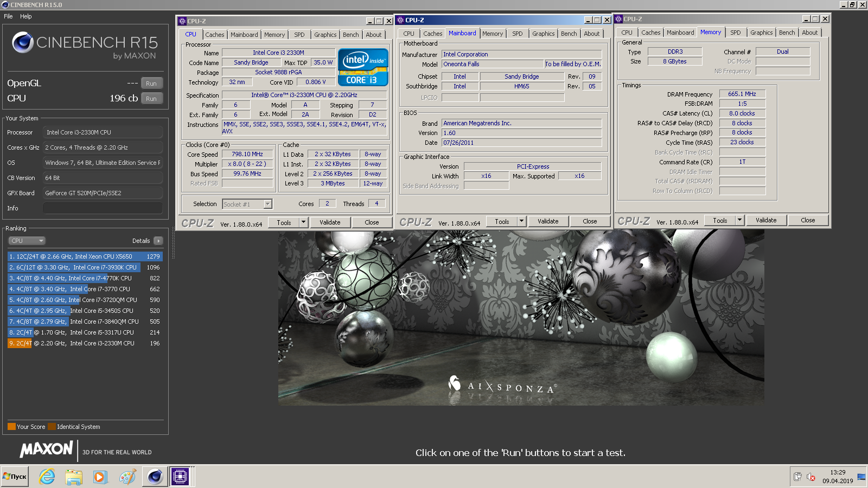Open SPD tab in Mainboard CPU-Z window
Image resolution: width=868 pixels, height=488 pixels.
pyautogui.click(x=518, y=34)
